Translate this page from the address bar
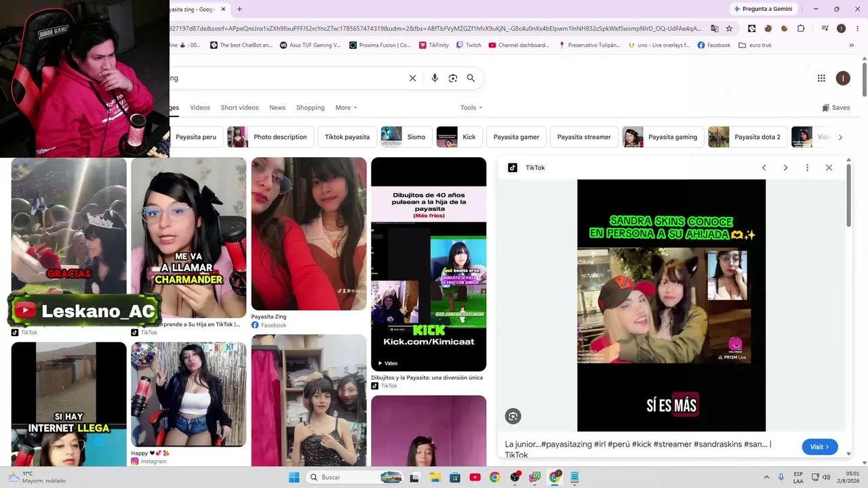 point(715,28)
